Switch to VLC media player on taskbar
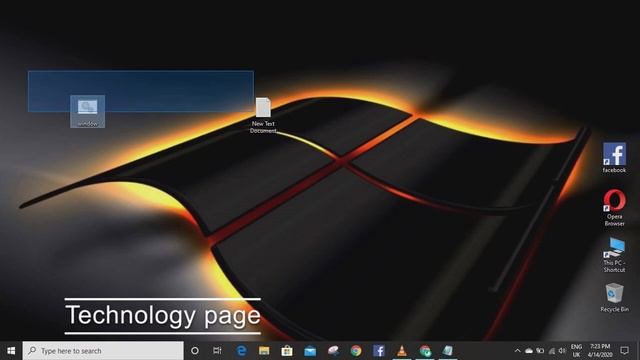The image size is (640, 360). pyautogui.click(x=402, y=351)
